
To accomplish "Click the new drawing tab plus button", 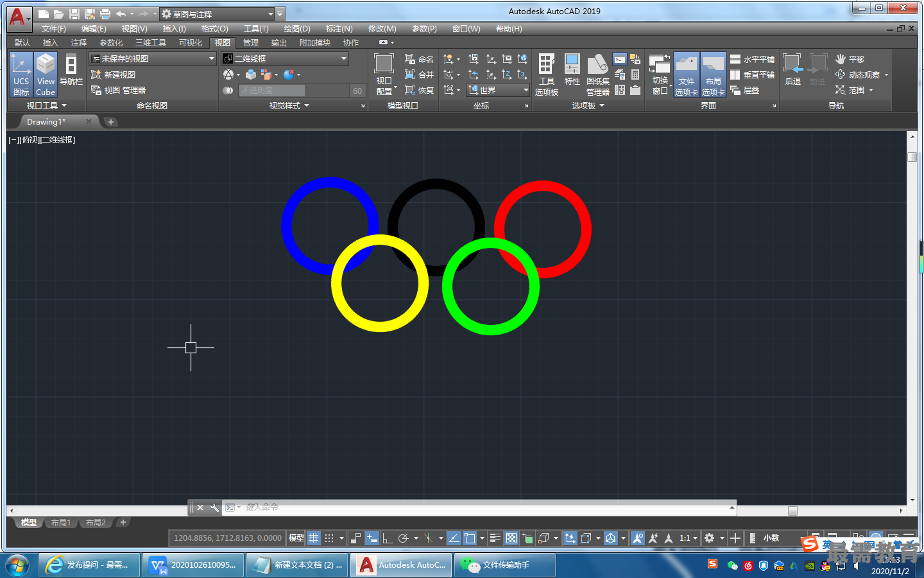I will coord(111,122).
